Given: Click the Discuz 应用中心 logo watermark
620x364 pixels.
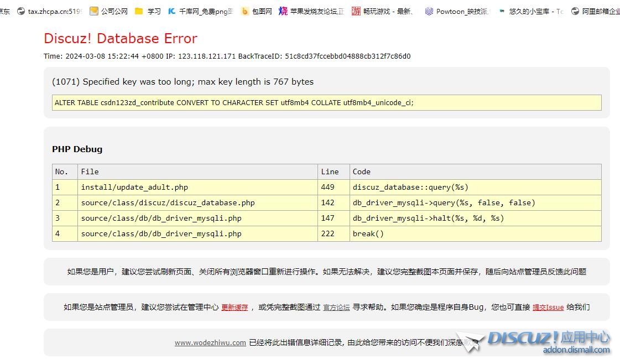Looking at the screenshot, I should tap(548, 341).
